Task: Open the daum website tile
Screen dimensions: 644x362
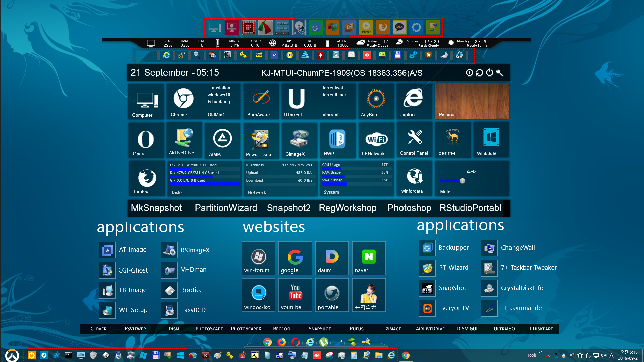Action: pyautogui.click(x=332, y=258)
